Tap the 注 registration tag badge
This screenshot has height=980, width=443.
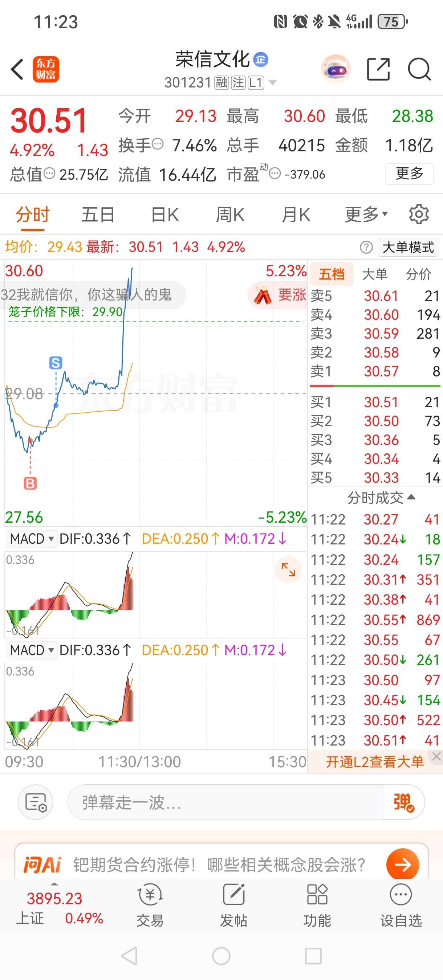pos(239,82)
